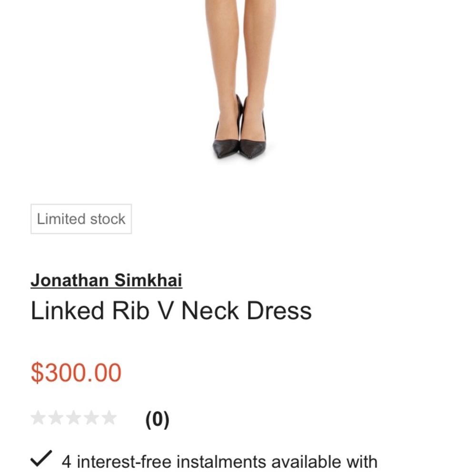Click the Limited stock badge
The image size is (476, 476).
click(81, 218)
